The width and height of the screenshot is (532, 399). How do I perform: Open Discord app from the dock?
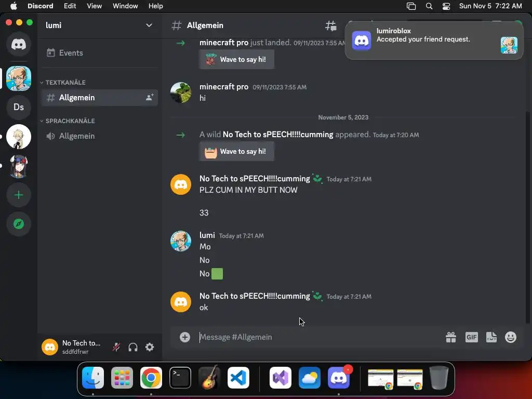(339, 378)
